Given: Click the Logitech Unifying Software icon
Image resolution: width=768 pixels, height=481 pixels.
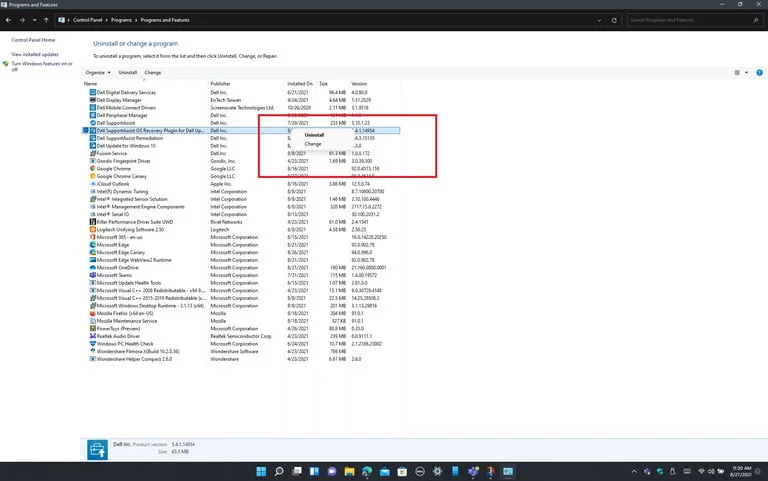Looking at the screenshot, I should [93, 229].
